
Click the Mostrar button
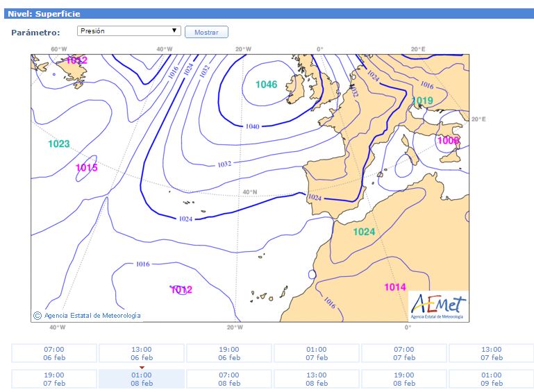tap(206, 33)
